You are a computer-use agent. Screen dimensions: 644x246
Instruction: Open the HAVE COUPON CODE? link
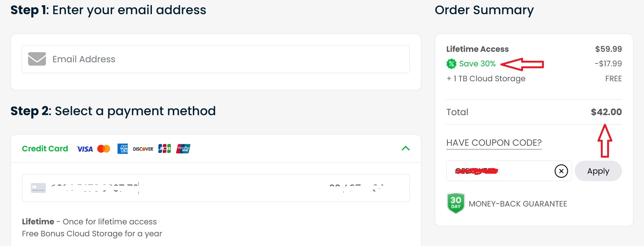494,143
